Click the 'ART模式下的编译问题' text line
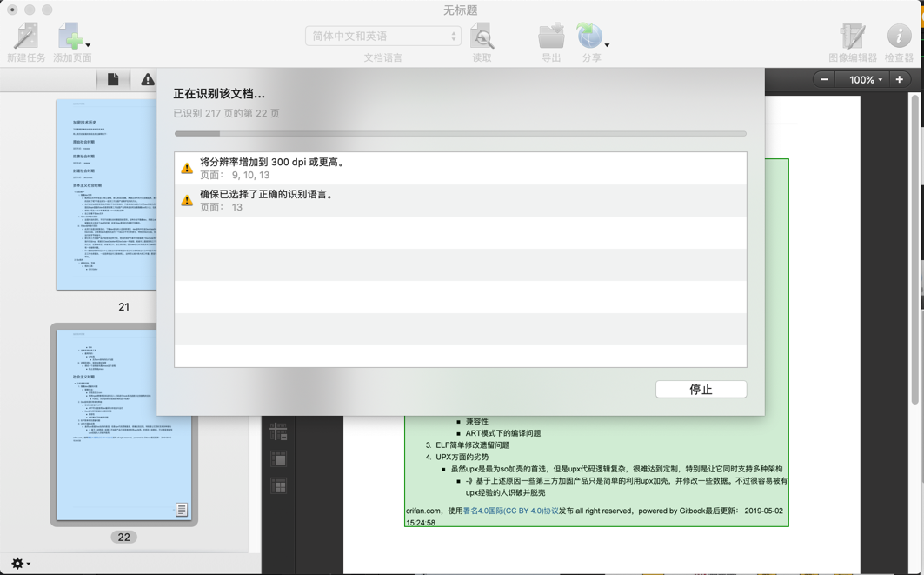Screen dimensions: 924x575 click(x=502, y=433)
